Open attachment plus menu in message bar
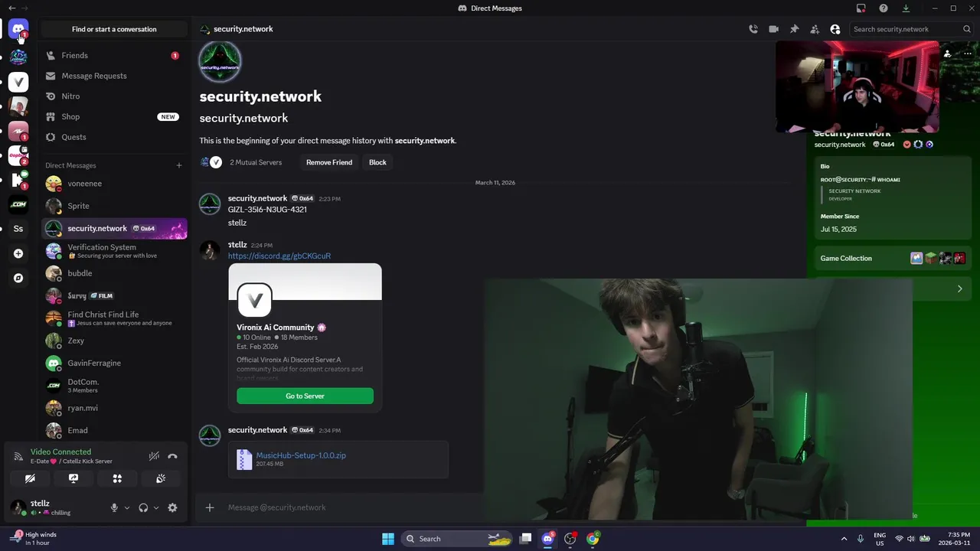Image resolution: width=980 pixels, height=551 pixels. [210, 507]
